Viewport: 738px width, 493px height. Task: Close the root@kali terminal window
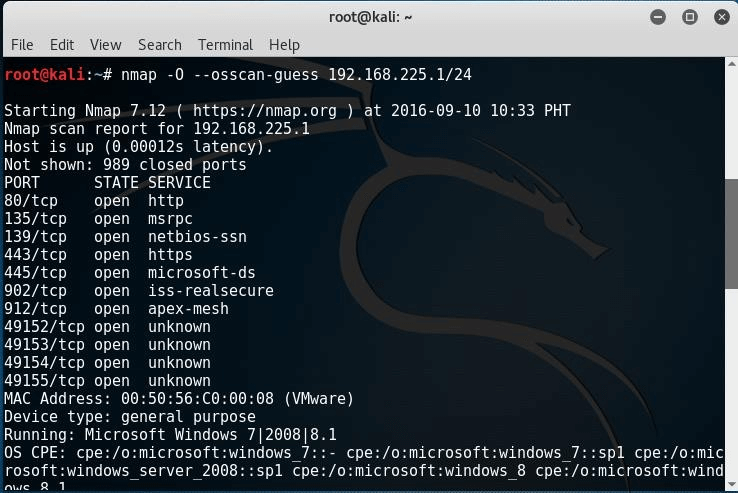point(719,17)
